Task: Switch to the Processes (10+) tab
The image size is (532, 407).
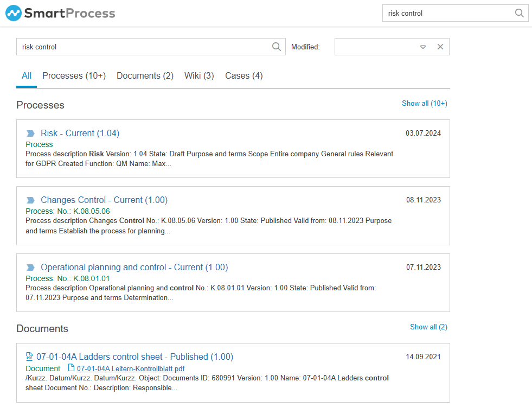Action: coord(74,76)
